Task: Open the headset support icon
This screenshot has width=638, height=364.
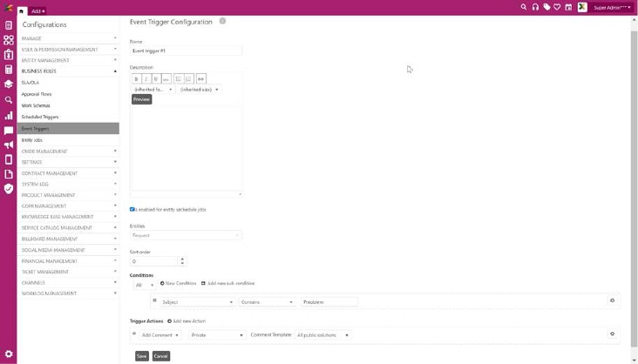Action: pos(535,7)
